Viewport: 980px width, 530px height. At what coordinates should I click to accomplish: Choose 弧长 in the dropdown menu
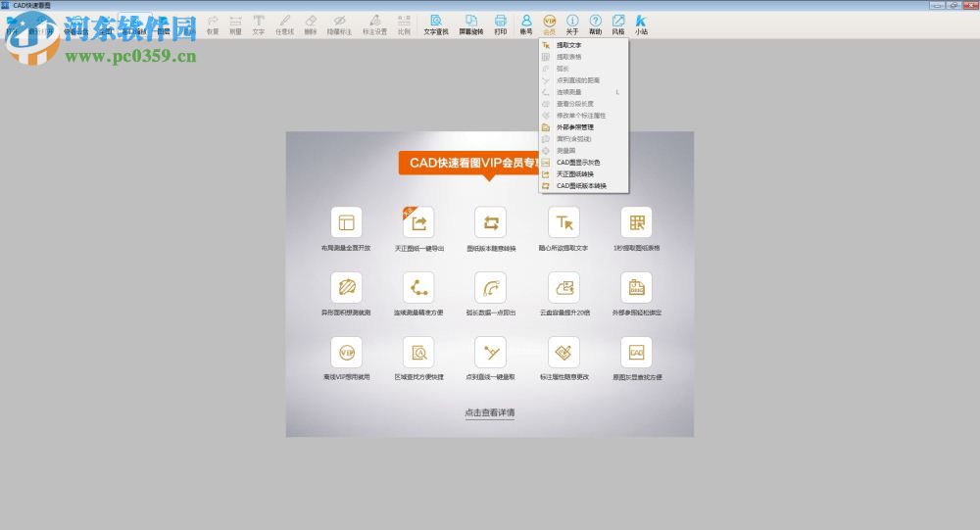tap(584, 69)
